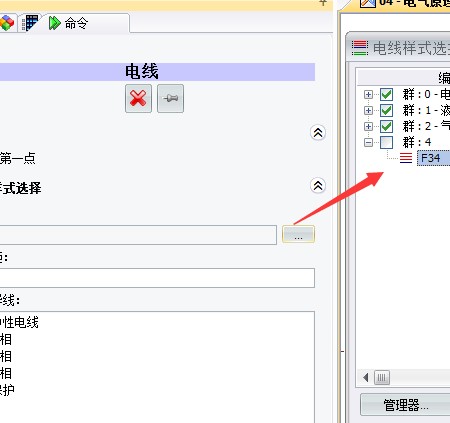Switch to the 命令 tab

(69, 24)
